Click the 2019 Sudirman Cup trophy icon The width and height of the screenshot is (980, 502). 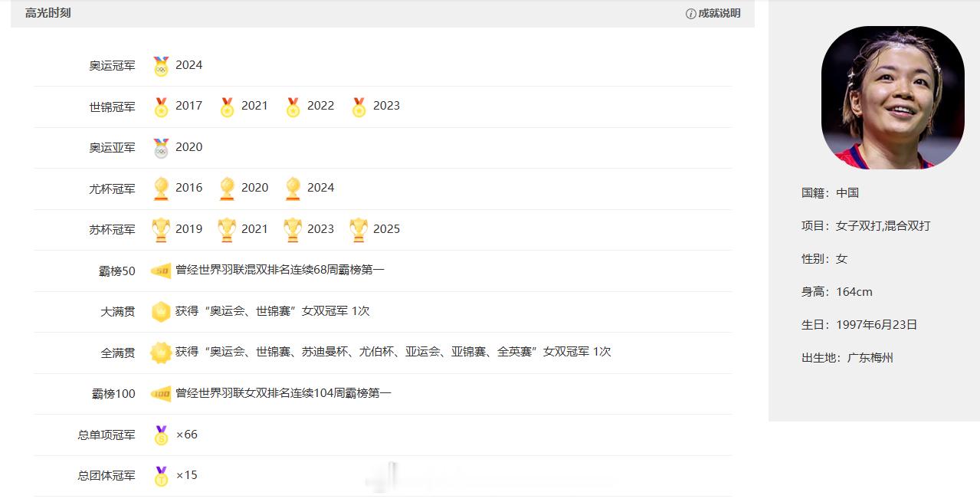161,230
